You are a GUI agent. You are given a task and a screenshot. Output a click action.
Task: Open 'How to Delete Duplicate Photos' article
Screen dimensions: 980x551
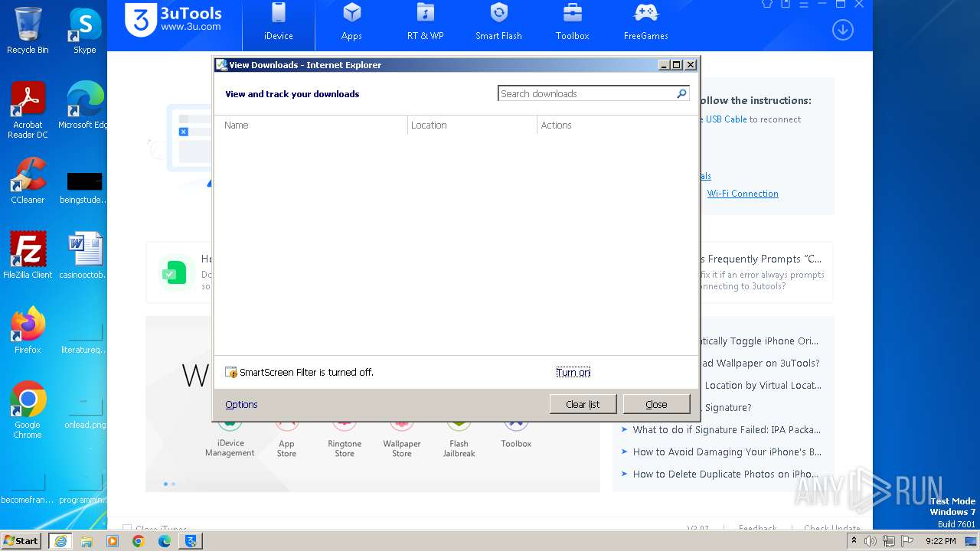tap(726, 474)
